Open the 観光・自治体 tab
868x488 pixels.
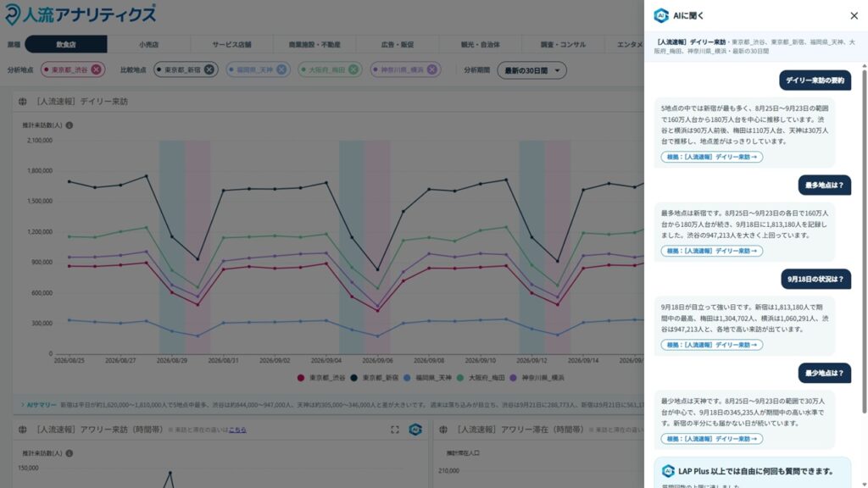481,44
